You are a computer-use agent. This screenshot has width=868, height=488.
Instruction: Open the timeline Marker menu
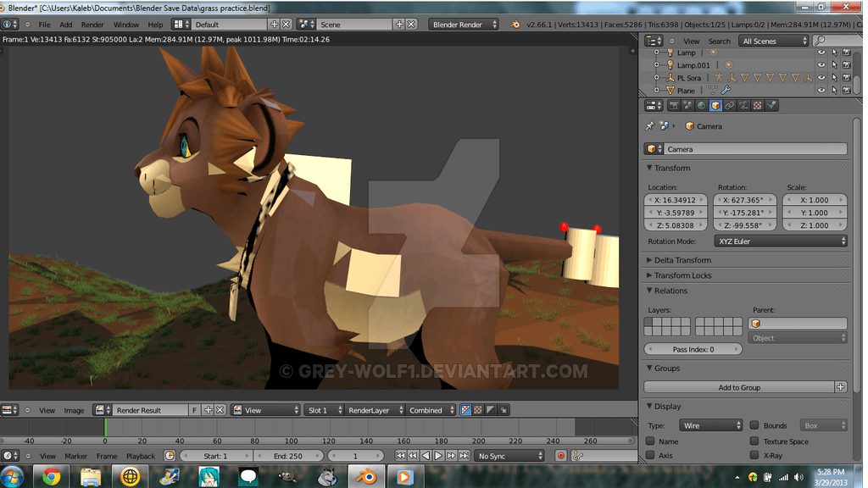(x=75, y=456)
